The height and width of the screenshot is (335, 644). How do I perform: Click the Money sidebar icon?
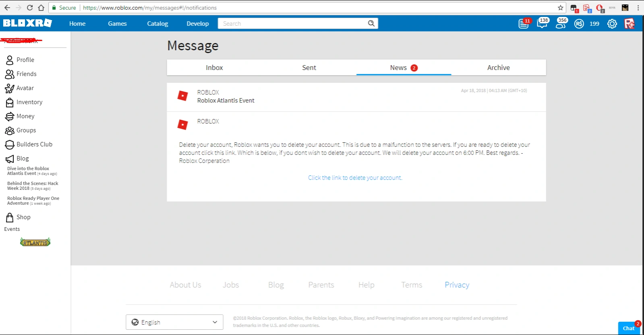coord(10,116)
